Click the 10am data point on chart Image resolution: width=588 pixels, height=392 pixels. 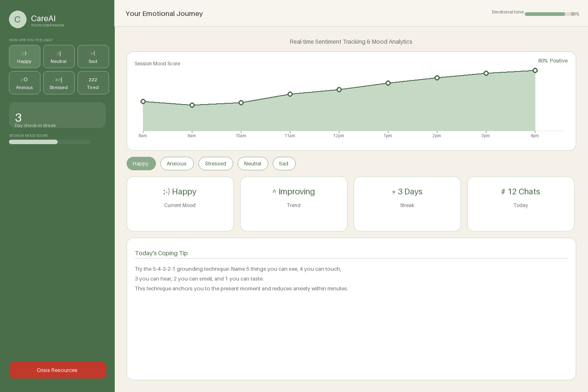[x=241, y=102]
